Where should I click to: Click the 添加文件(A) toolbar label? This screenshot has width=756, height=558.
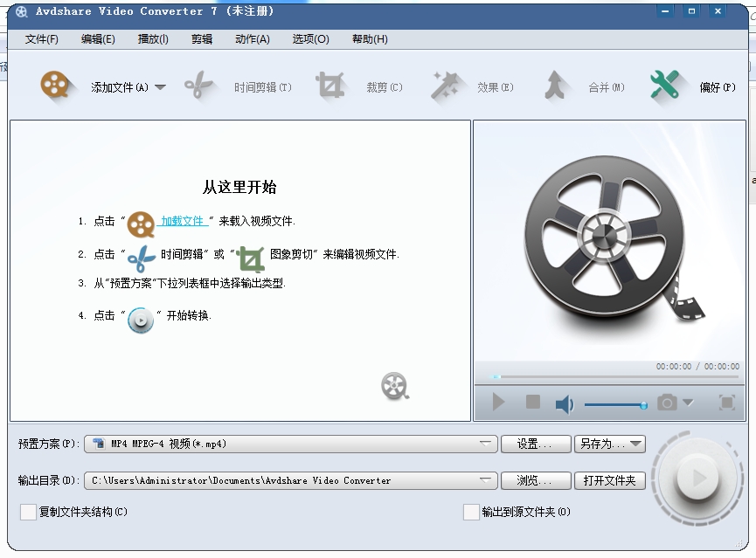pyautogui.click(x=120, y=87)
